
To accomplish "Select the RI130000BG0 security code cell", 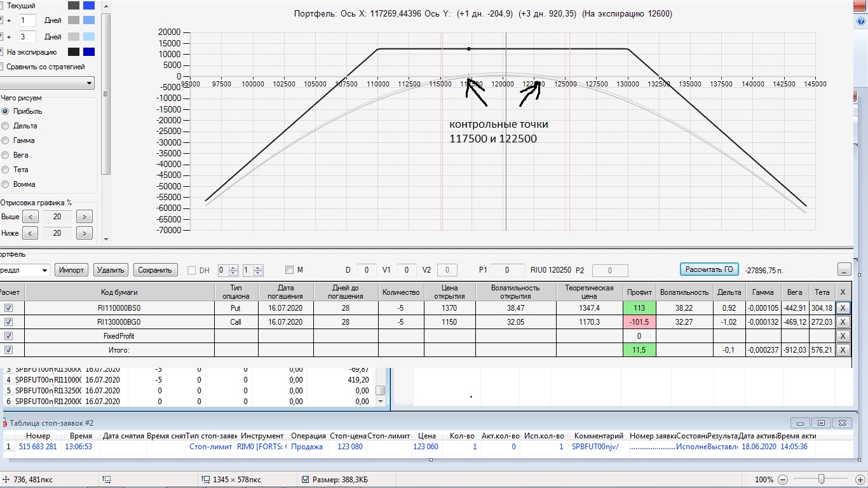I will (119, 322).
